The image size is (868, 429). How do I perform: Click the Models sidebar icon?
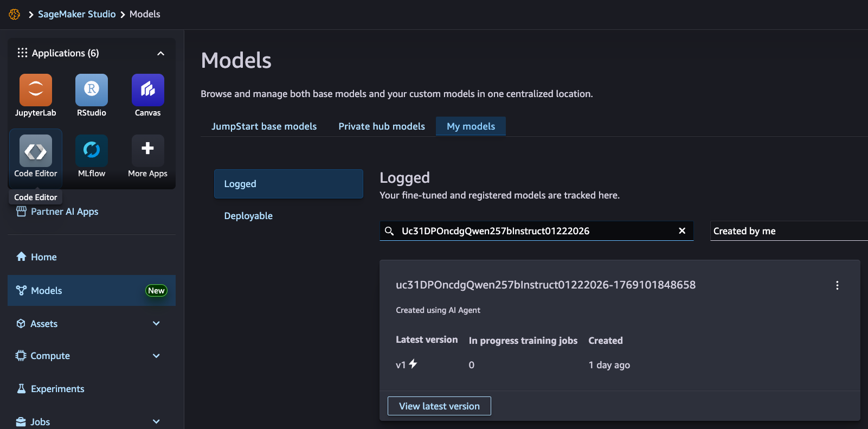point(21,290)
